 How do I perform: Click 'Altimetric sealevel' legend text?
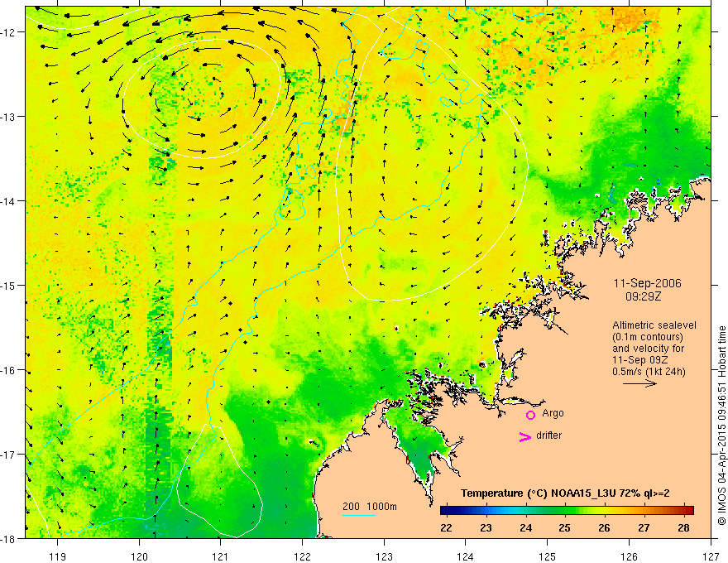coord(654,325)
